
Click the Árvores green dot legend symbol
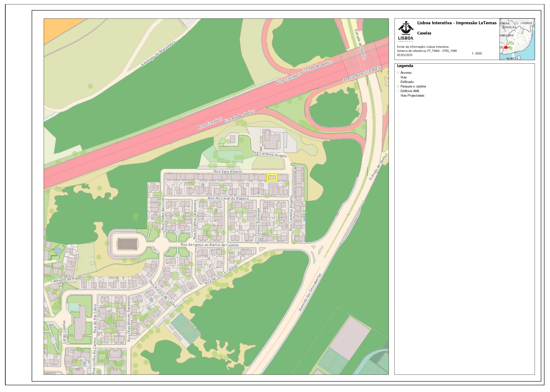point(398,73)
